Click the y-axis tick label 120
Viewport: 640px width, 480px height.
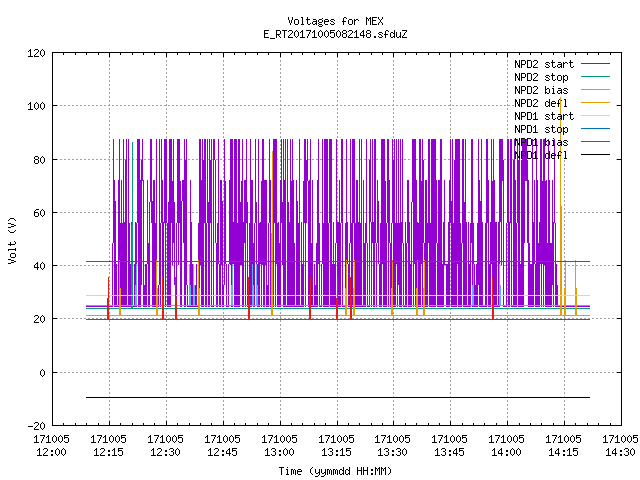point(36,53)
